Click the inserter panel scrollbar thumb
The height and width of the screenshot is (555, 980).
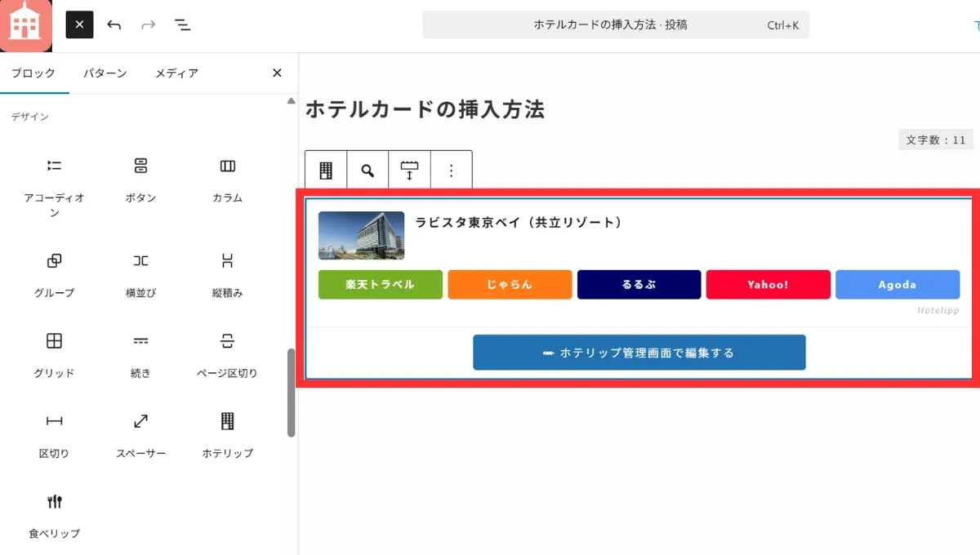[292, 393]
